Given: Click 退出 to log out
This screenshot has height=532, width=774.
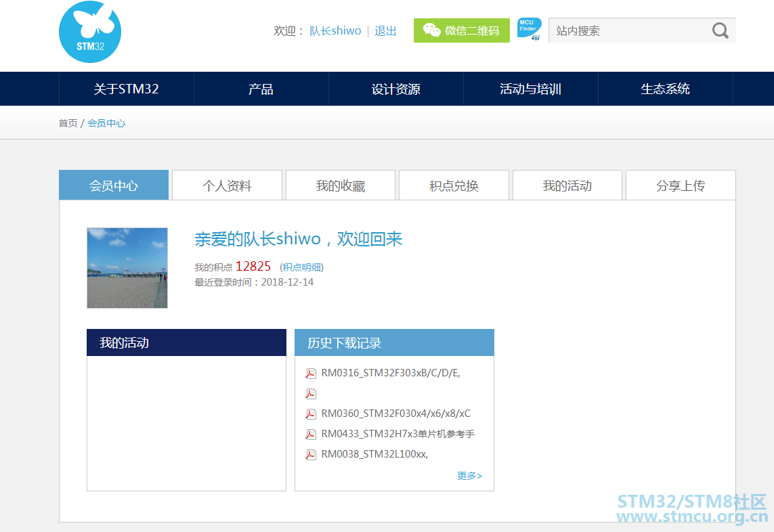Looking at the screenshot, I should tap(385, 30).
